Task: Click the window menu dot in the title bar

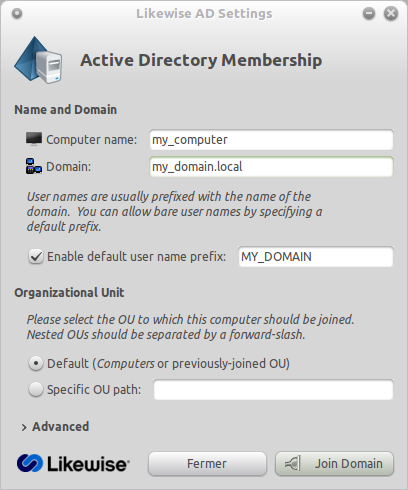Action: coord(17,13)
